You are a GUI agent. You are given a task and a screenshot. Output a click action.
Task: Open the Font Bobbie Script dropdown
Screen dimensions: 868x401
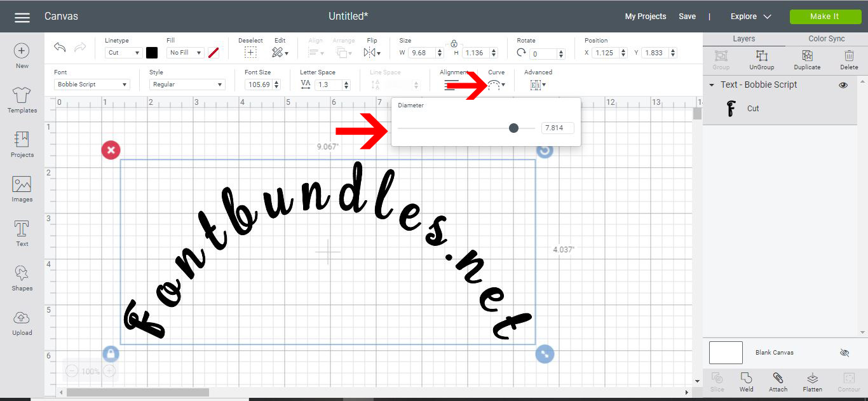coord(92,85)
